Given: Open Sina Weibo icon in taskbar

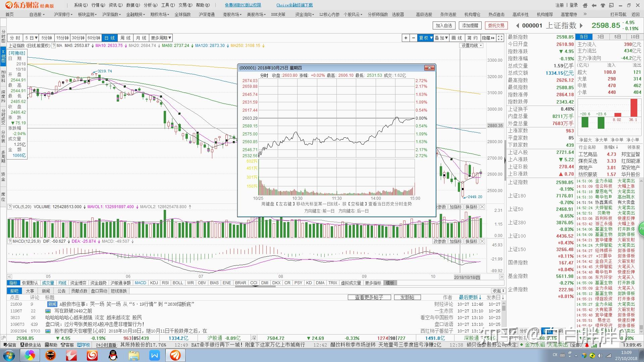Looking at the screenshot, I should point(92,355).
